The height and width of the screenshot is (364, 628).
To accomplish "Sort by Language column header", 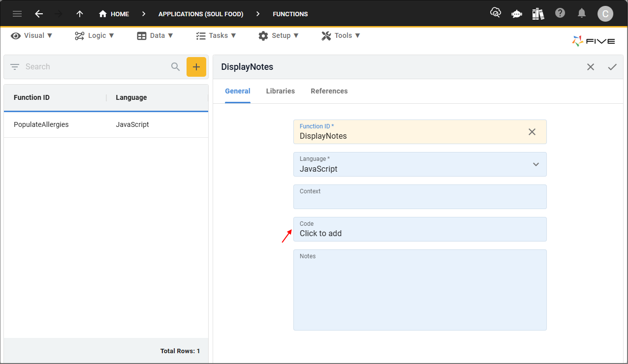I will click(x=131, y=97).
